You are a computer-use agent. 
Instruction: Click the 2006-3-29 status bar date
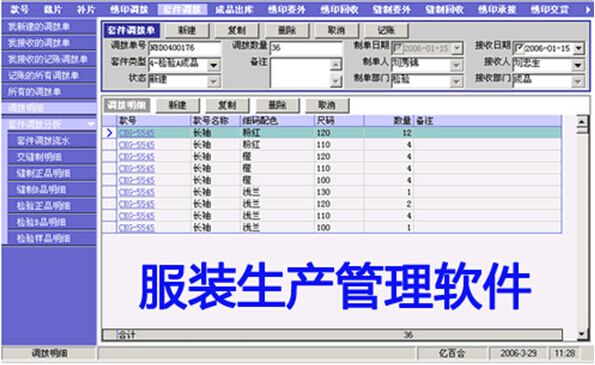(518, 354)
